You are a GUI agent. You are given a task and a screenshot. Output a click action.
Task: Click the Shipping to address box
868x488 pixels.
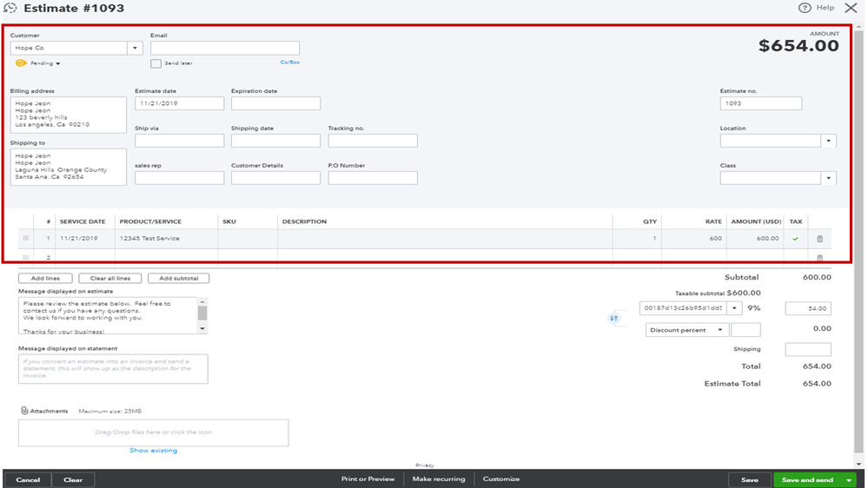click(68, 167)
